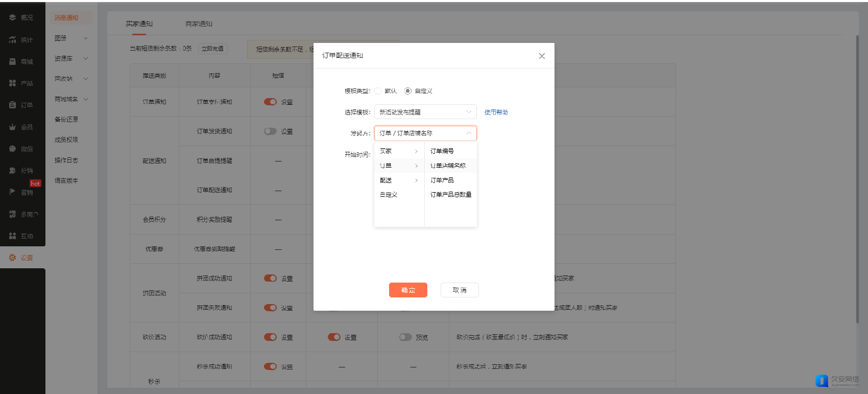Expand the 买家 cascader option
The height and width of the screenshot is (394, 868).
399,151
